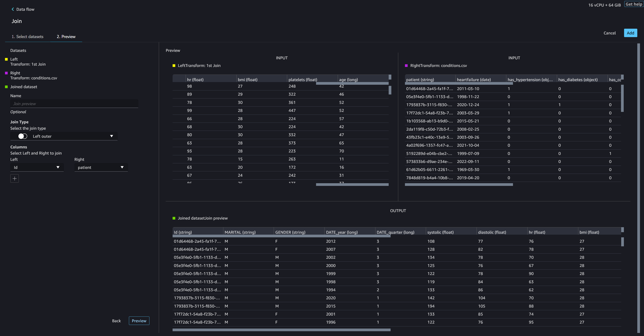Click the output table horizontal scrollbar

281,330
